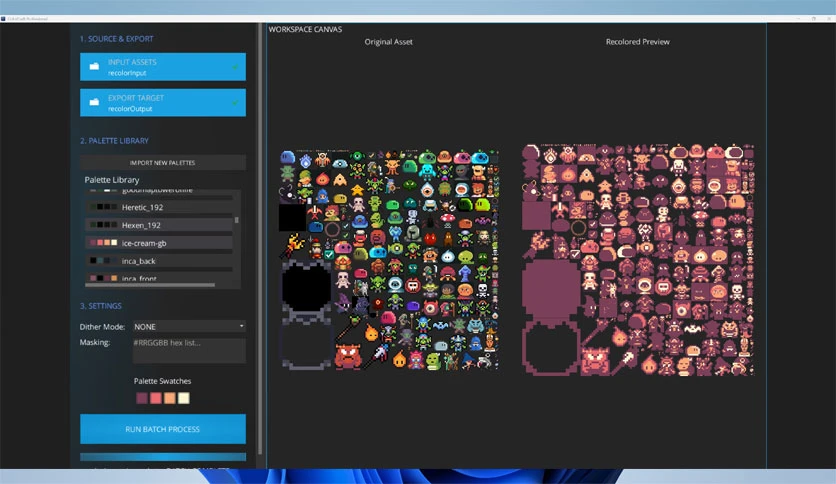The image size is (836, 484).
Task: Click the 1. Source & Export heading
Action: [116, 39]
